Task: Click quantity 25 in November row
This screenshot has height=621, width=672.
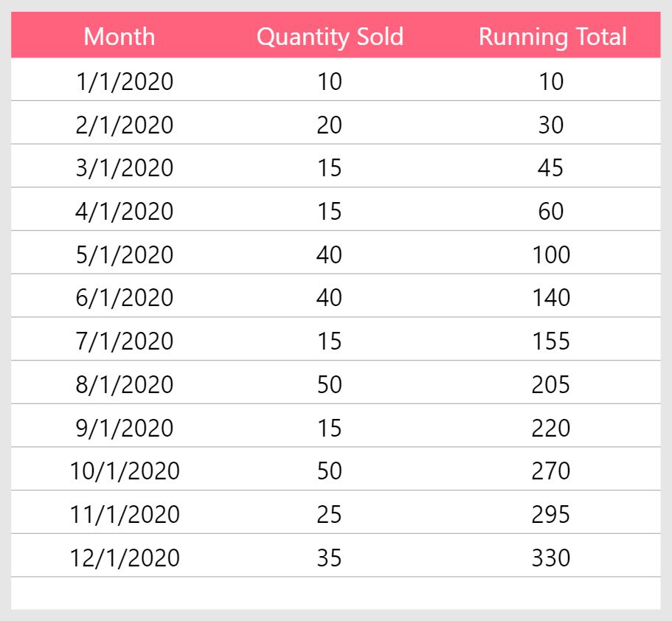Action: [329, 514]
